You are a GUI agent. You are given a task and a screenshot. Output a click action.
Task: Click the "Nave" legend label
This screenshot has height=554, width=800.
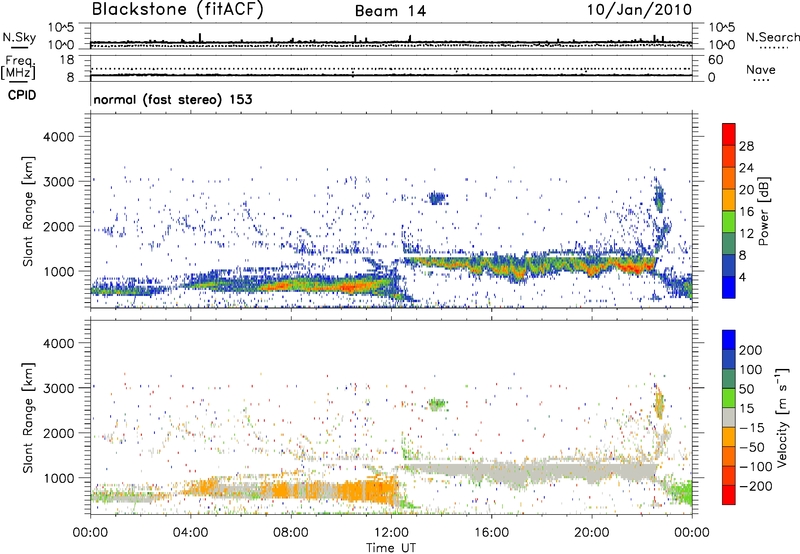[761, 69]
